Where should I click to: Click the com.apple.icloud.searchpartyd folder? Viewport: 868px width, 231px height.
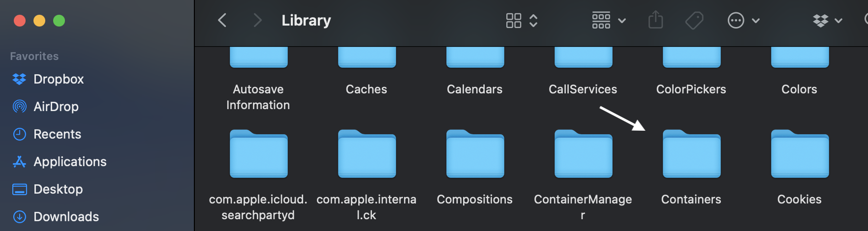coord(258,154)
